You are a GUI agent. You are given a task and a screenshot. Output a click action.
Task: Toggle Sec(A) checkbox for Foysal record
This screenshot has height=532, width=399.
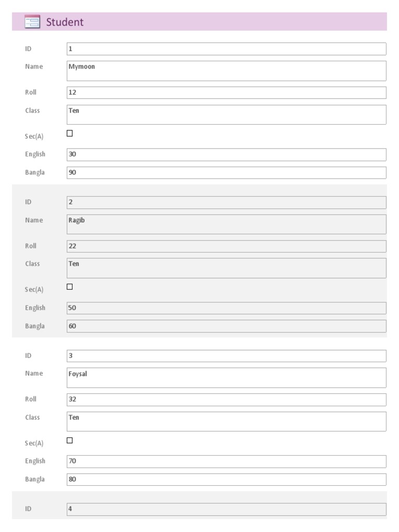pos(70,441)
